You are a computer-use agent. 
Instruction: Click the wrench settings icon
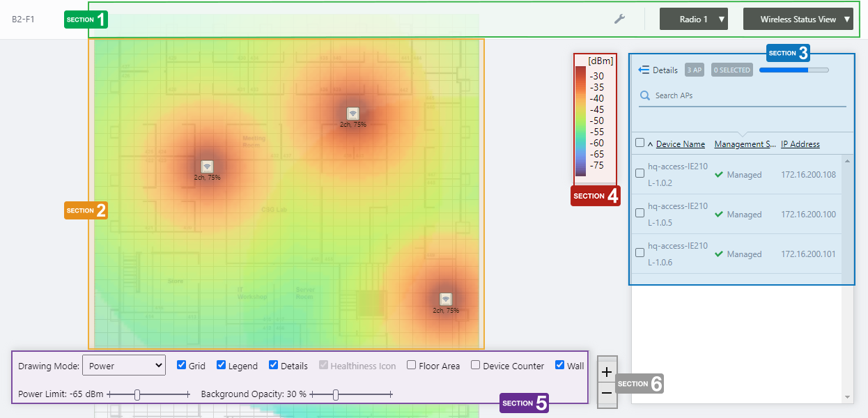619,19
